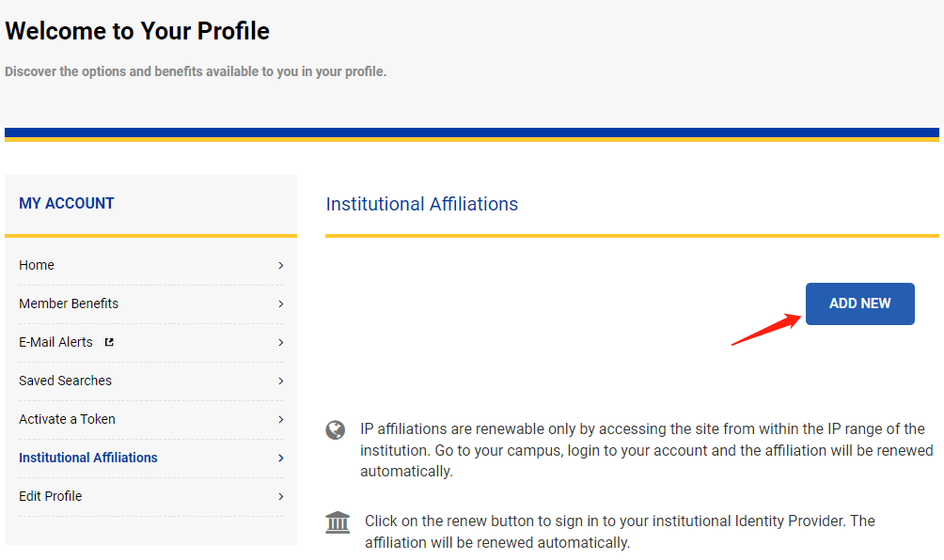Click the Institutional Affiliations page heading
This screenshot has width=944, height=560.
coord(421,204)
